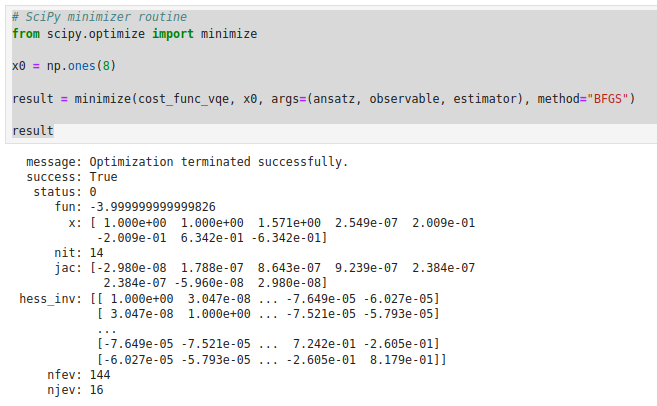Click the "nfev: 144" output line
The width and height of the screenshot is (657, 406).
(79, 375)
